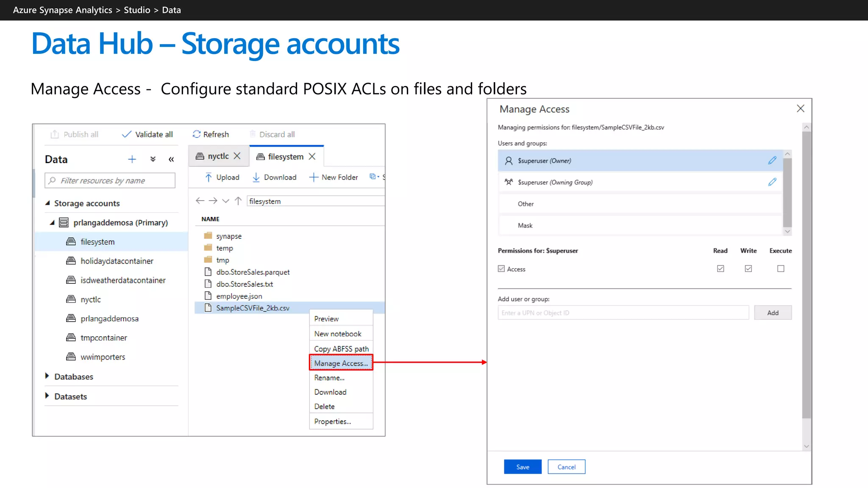Select the holidaydatacontainer container icon
Screen dimensions: 868x488
click(71, 261)
